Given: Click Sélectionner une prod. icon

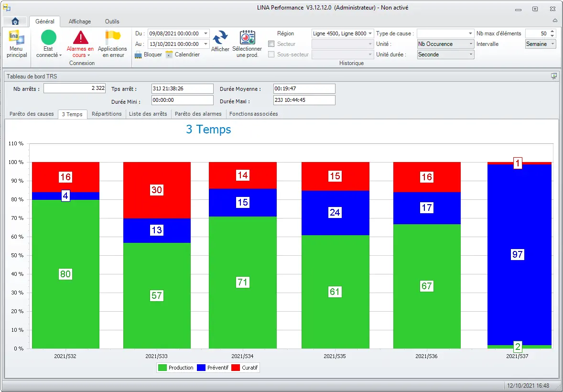Looking at the screenshot, I should (247, 38).
